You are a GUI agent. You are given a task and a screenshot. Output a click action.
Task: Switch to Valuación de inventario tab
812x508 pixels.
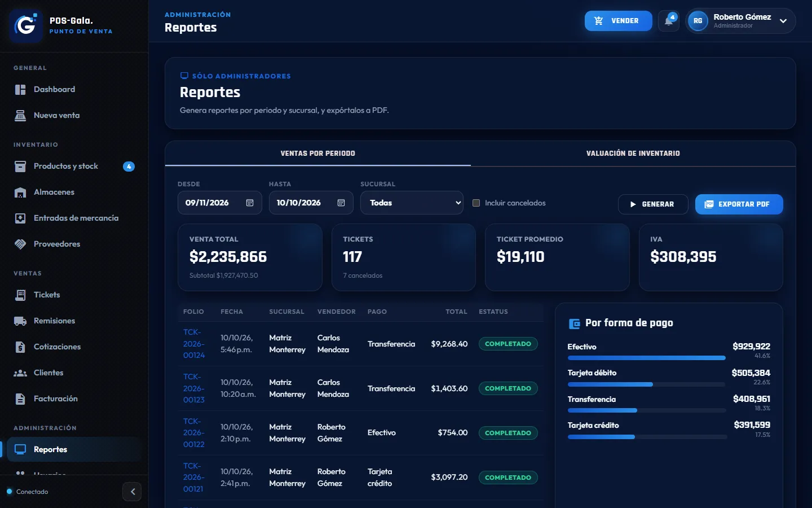tap(633, 154)
